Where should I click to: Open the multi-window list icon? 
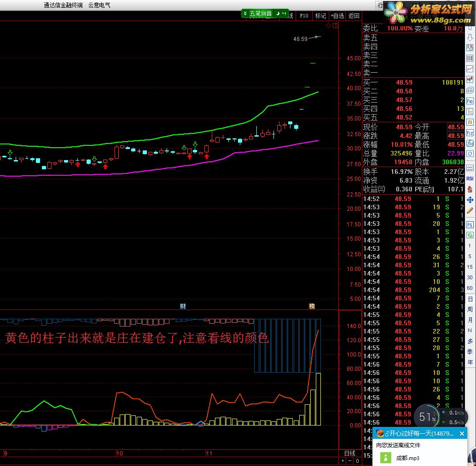pos(470,90)
